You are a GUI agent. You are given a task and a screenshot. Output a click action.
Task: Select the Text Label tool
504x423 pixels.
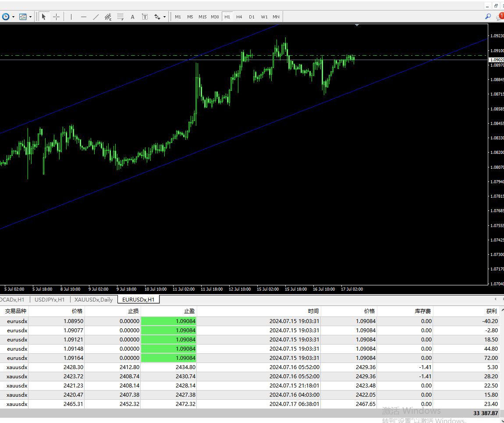point(145,17)
